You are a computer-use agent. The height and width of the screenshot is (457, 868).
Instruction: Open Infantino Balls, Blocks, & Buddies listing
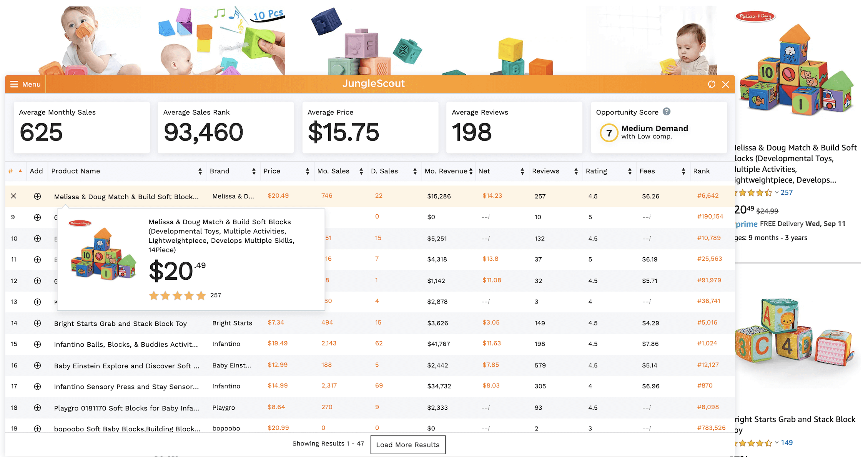pos(126,345)
